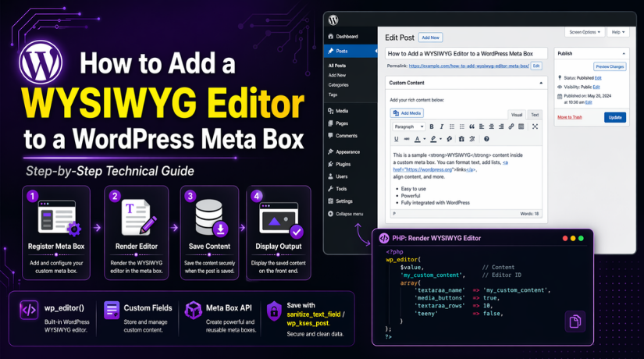Open Tools in the admin sidebar
This screenshot has width=644, height=359.
point(350,189)
